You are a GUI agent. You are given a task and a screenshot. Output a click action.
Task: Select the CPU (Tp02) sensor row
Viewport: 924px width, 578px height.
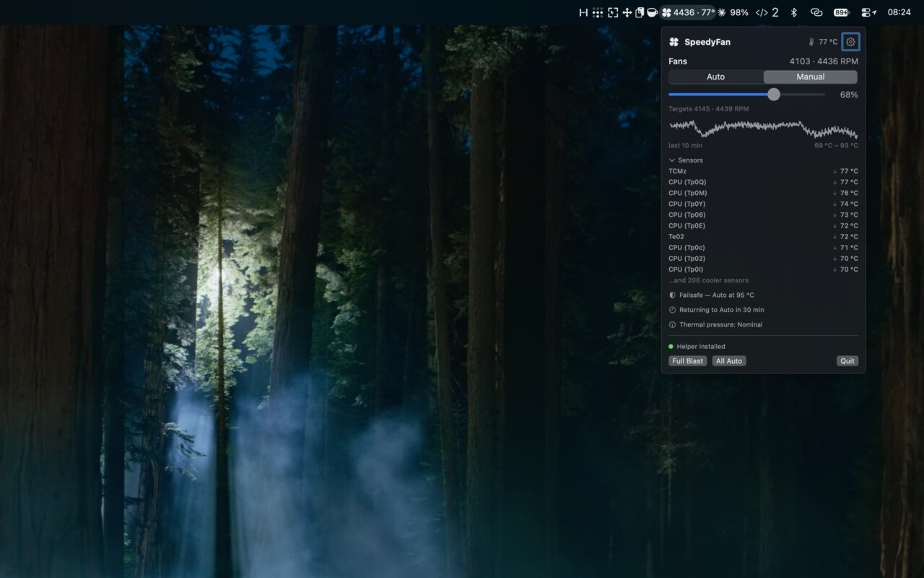tap(764, 258)
